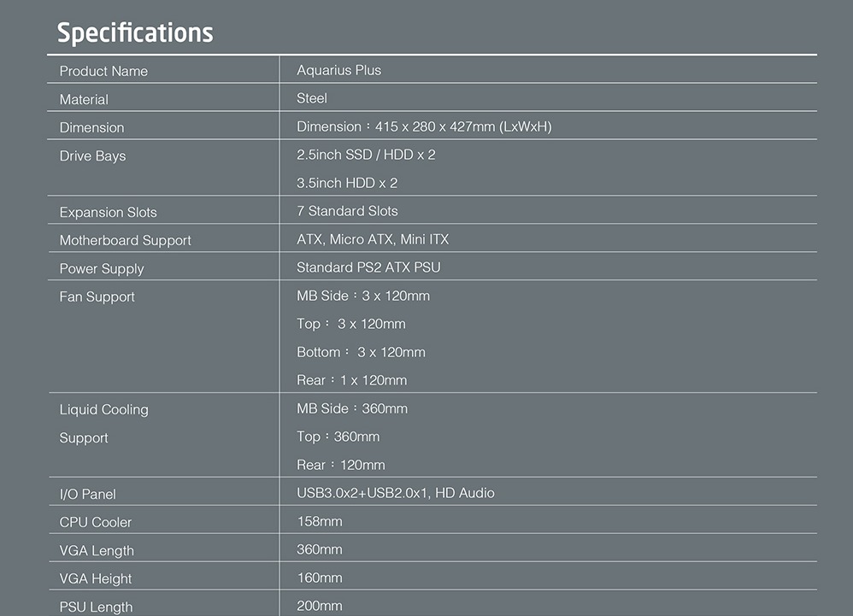Click the Specifications heading
This screenshot has height=616, width=853.
click(135, 33)
